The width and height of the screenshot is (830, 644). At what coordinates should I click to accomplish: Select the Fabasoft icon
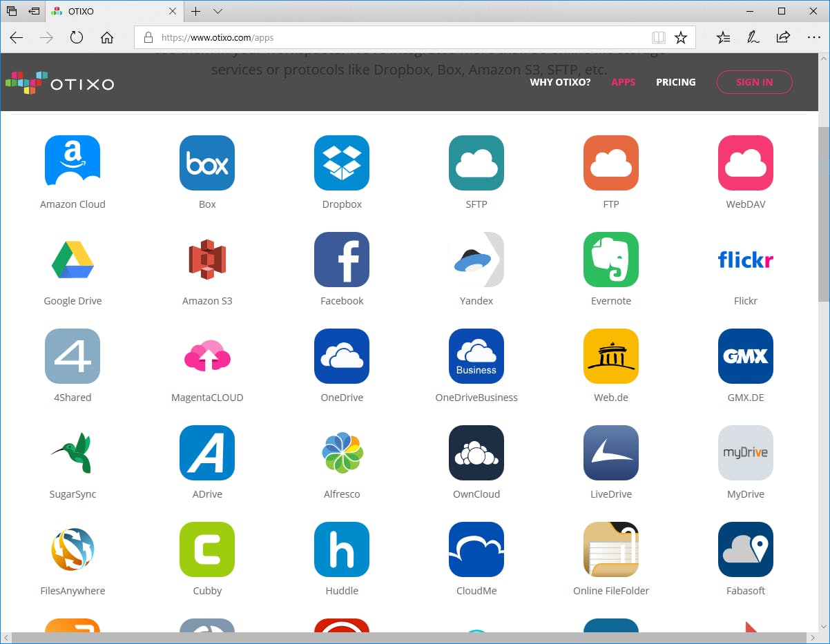(746, 549)
